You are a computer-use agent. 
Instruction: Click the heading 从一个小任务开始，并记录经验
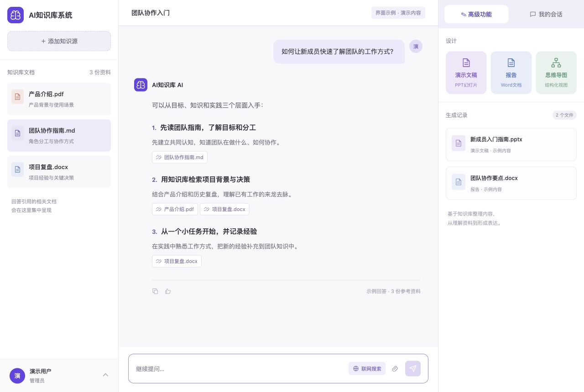[x=209, y=232]
